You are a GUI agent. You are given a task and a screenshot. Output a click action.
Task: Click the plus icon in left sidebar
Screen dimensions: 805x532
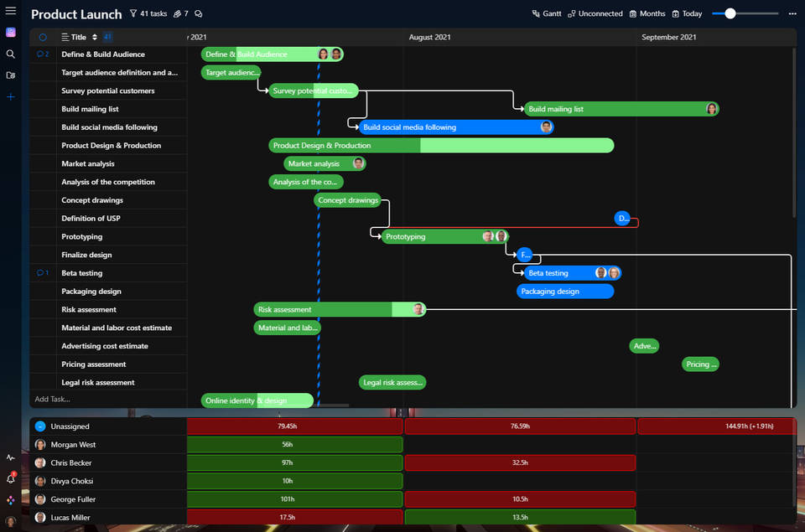(x=11, y=97)
